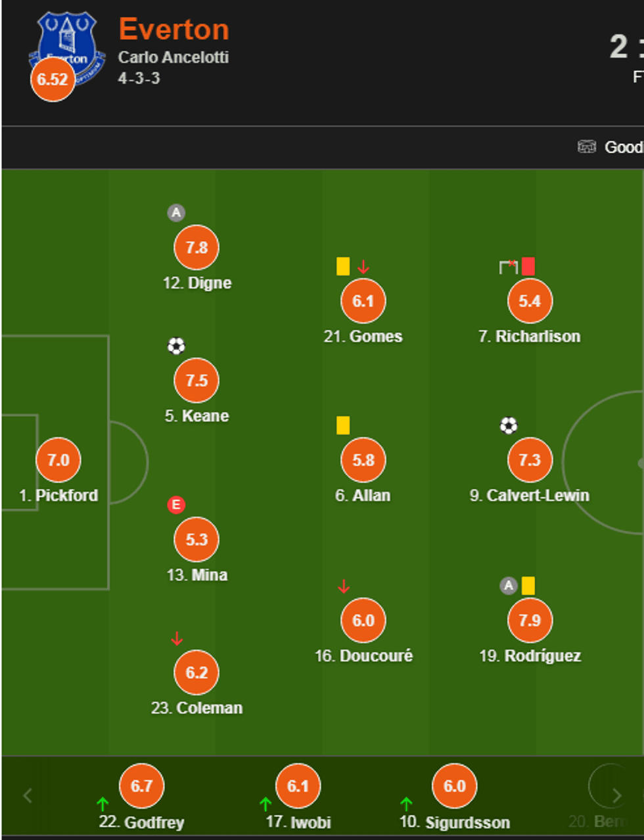Select Calvert-Lewin's 7.3 rating circle
644x840 pixels.
[x=530, y=460]
